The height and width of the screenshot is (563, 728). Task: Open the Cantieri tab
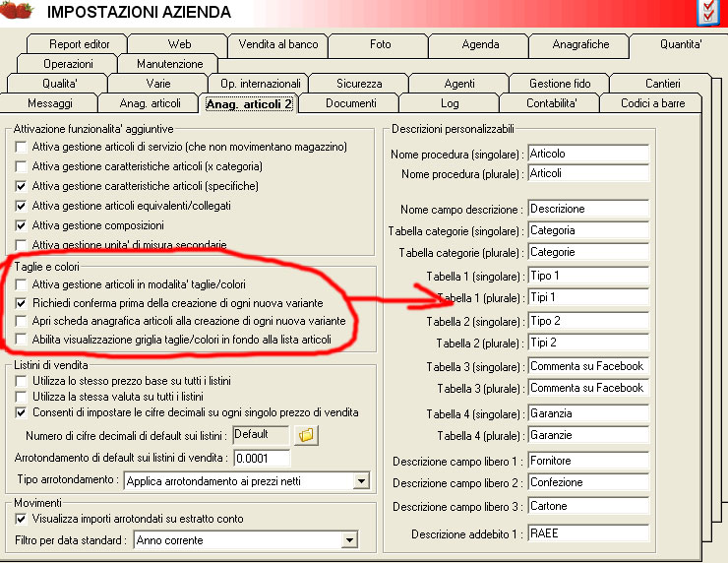(x=662, y=84)
